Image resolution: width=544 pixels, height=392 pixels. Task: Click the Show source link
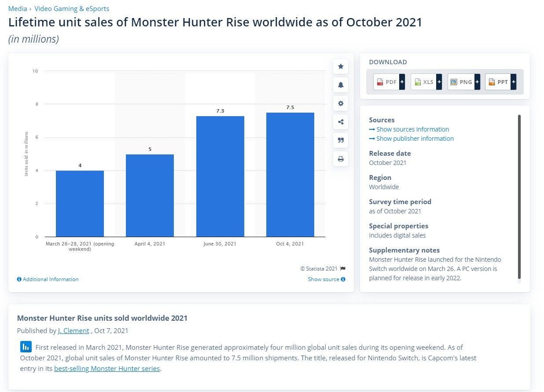(x=327, y=279)
